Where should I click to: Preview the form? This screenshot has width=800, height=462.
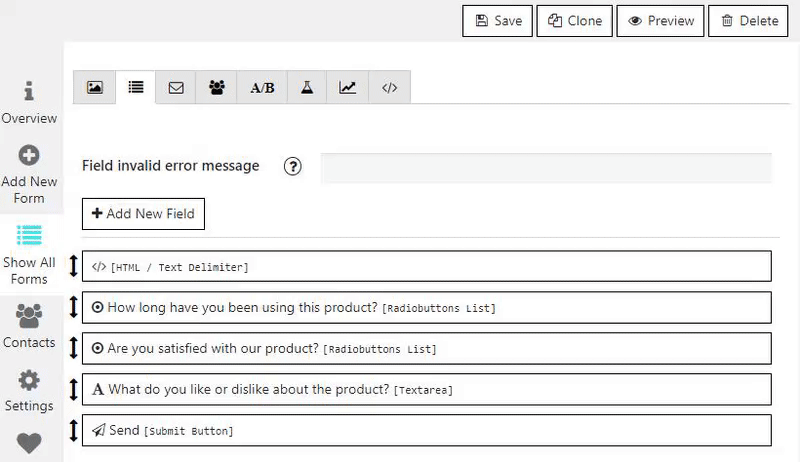660,21
